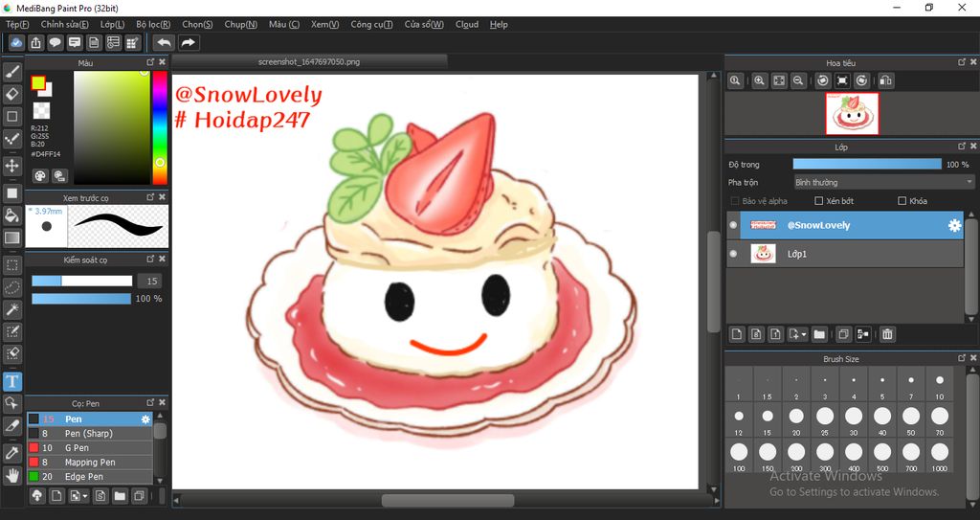The width and height of the screenshot is (980, 520).
Task: Toggle visibility of the @SnowLovely layer
Action: point(733,225)
